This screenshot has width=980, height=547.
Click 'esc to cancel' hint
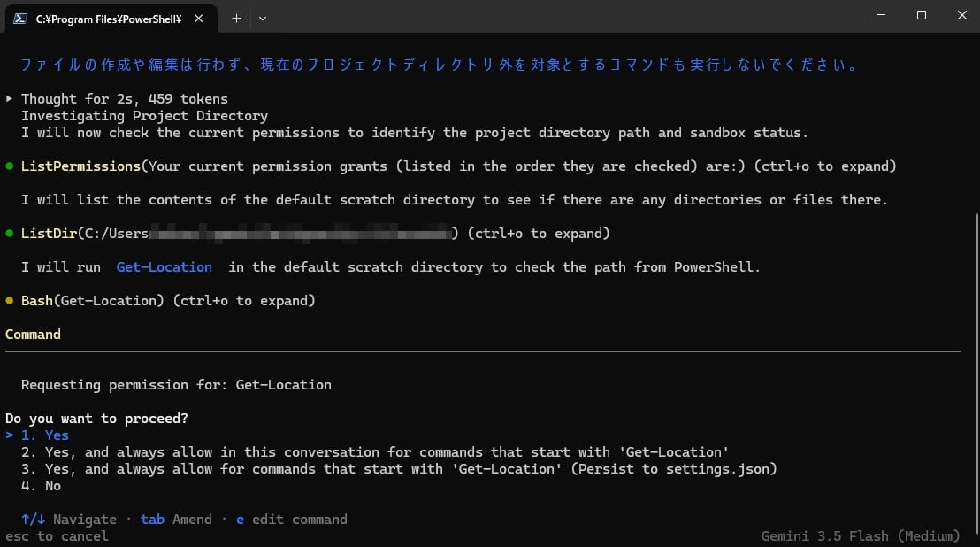[x=57, y=536]
